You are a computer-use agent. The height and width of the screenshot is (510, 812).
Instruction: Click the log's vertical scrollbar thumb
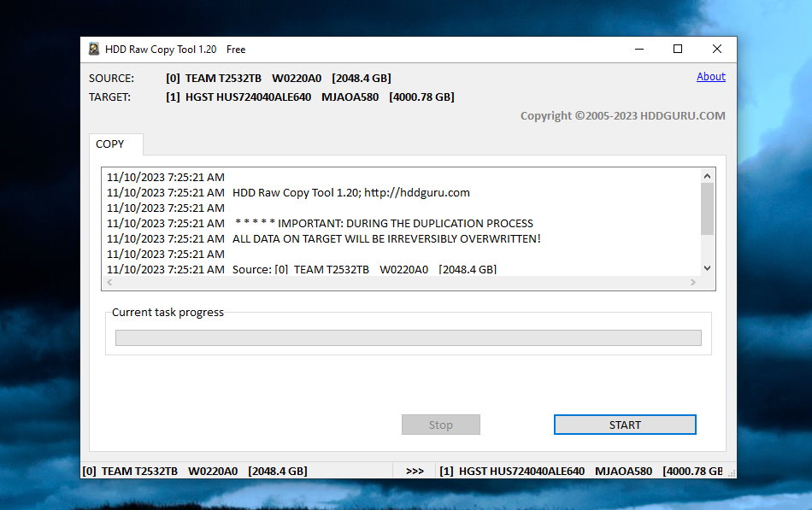pos(708,208)
